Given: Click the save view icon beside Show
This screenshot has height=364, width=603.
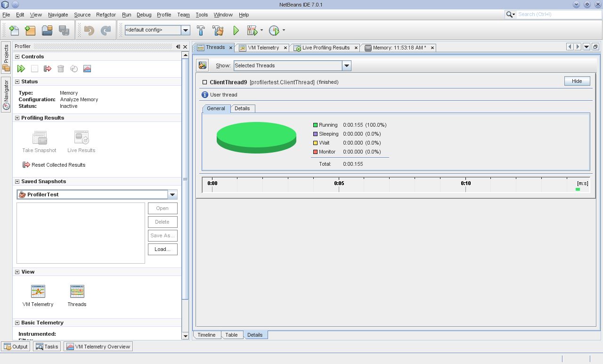Looking at the screenshot, I should point(203,65).
